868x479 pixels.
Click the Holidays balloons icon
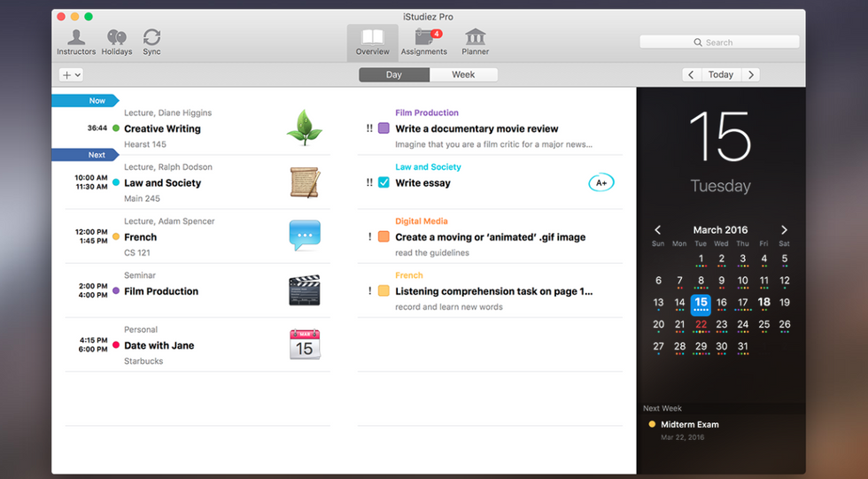pyautogui.click(x=116, y=42)
